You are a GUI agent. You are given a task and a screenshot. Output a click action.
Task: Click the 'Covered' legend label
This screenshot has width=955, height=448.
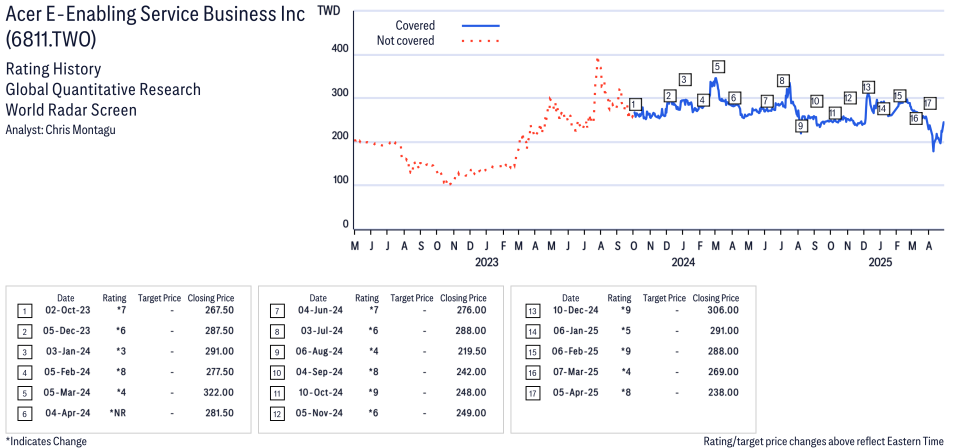[415, 26]
